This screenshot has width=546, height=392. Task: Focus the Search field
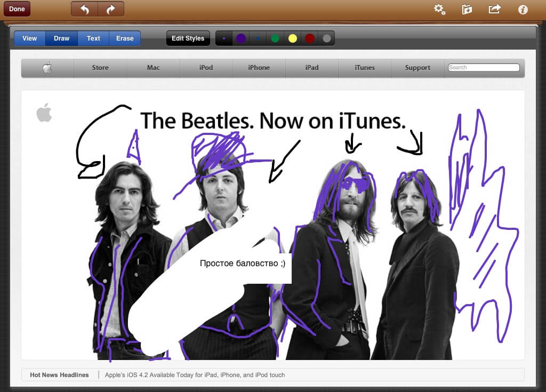(484, 67)
